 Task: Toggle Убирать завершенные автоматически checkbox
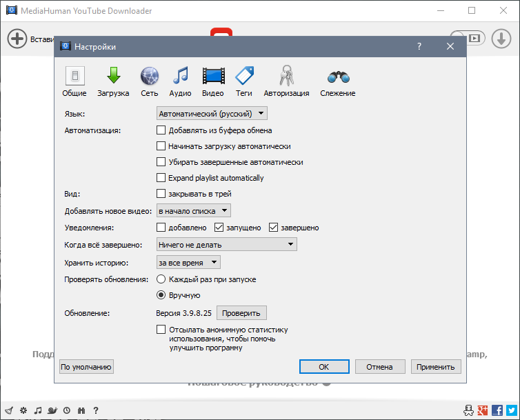click(161, 162)
